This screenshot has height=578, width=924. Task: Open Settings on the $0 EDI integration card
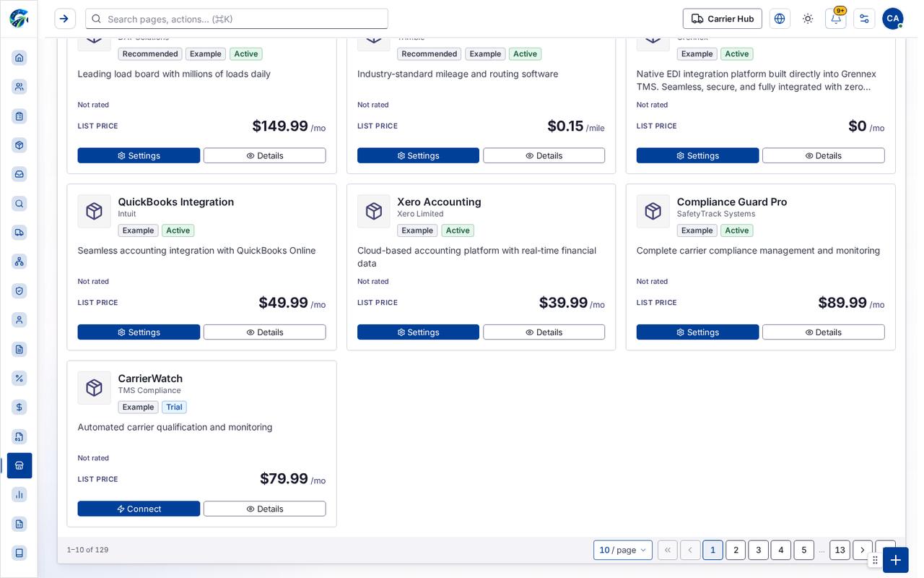click(x=697, y=155)
